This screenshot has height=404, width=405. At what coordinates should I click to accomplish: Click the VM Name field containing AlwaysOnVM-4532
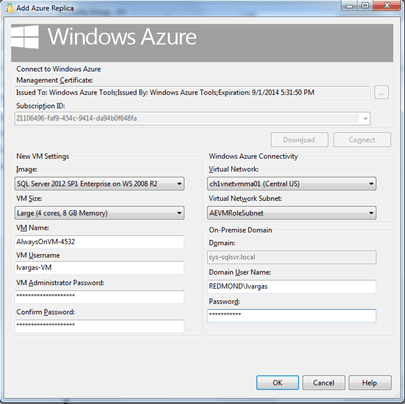[x=99, y=242]
